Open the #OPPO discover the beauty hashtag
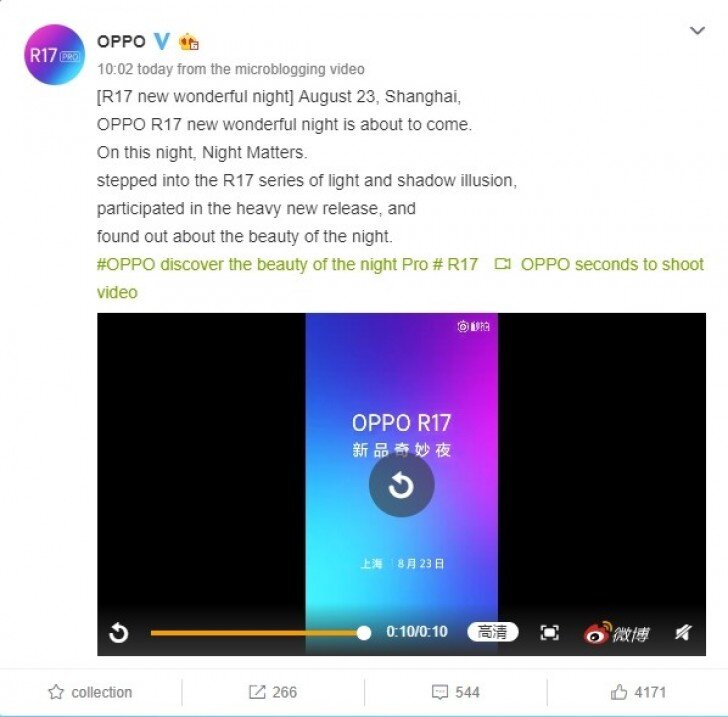Image resolution: width=728 pixels, height=717 pixels. click(287, 264)
